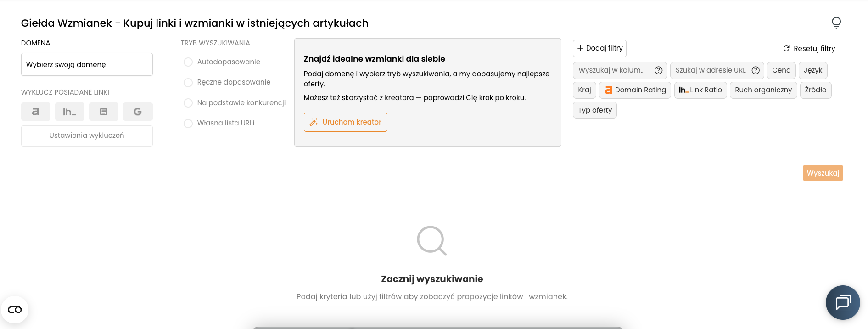Open the Źródło filter
The width and height of the screenshot is (868, 329).
[816, 90]
